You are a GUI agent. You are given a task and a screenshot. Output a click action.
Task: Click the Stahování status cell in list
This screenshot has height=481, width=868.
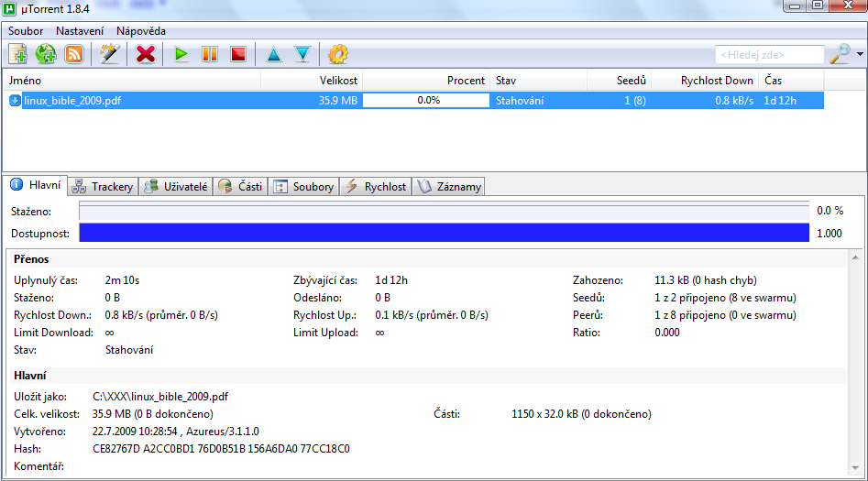[520, 101]
